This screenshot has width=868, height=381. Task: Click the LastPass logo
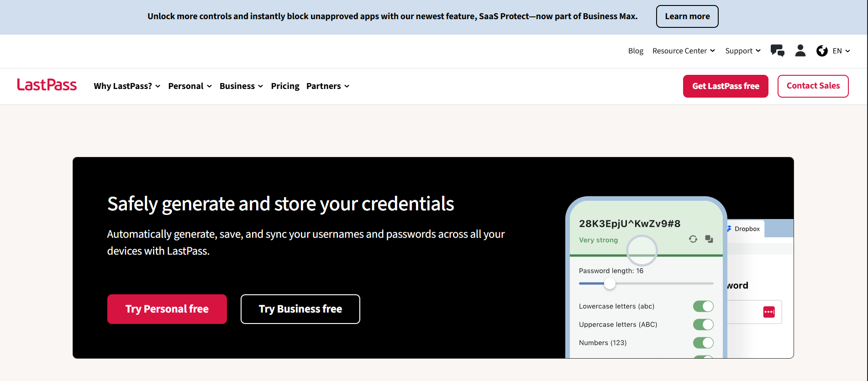tap(47, 85)
